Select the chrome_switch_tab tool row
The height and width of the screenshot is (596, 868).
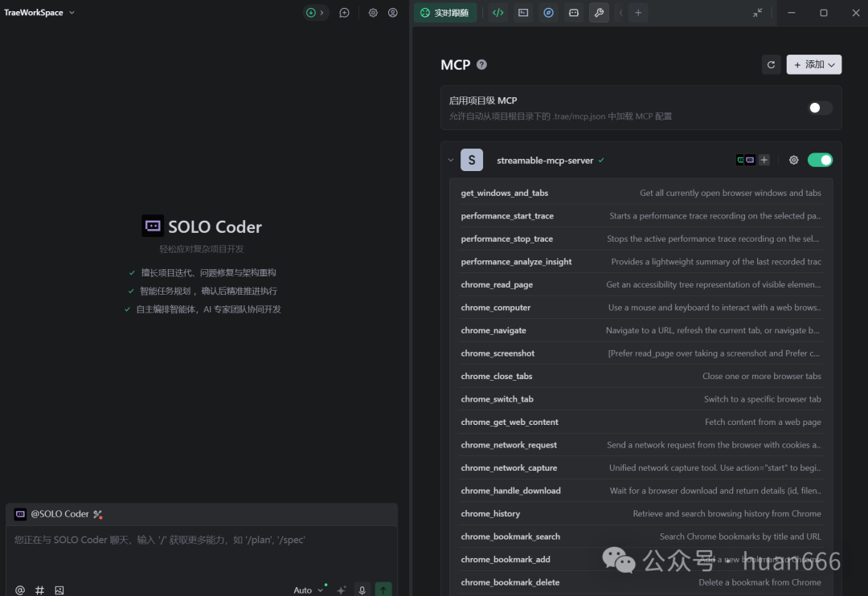click(641, 399)
